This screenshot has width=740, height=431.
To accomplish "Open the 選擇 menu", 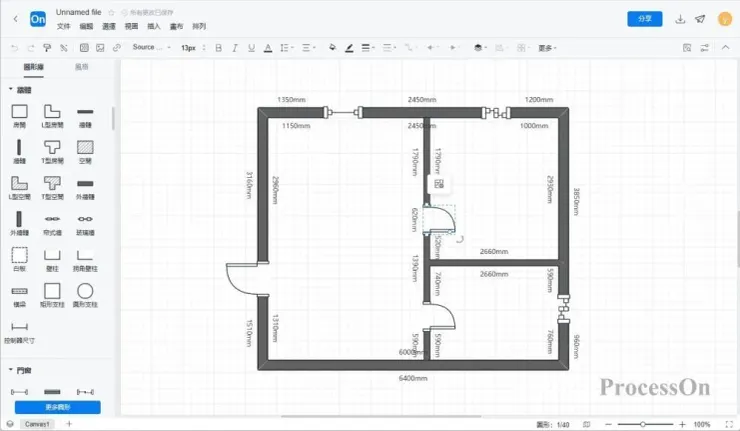I will (109, 26).
